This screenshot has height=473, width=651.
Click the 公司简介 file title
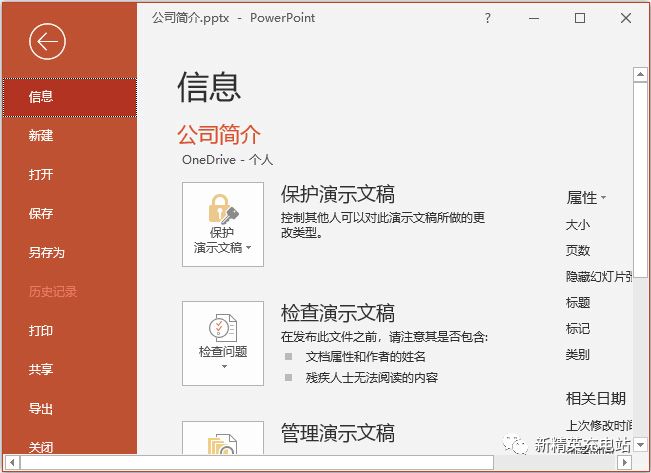(x=219, y=134)
